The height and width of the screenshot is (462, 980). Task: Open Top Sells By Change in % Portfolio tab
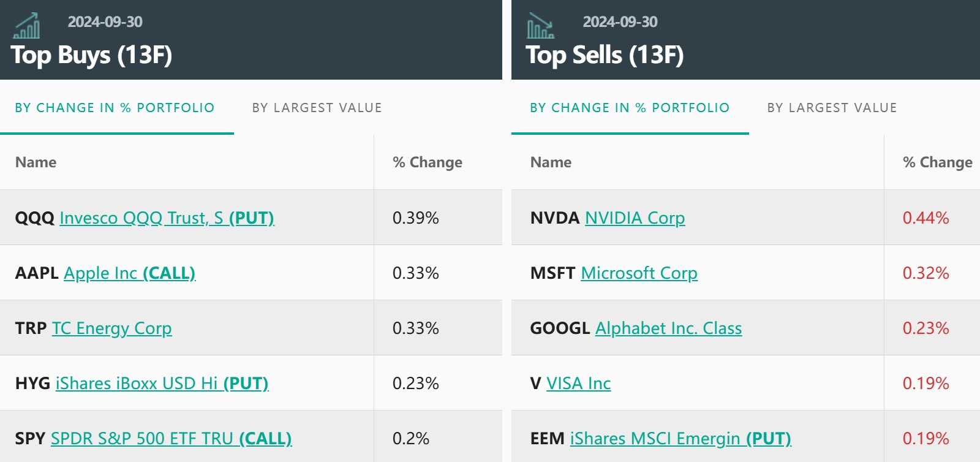630,108
